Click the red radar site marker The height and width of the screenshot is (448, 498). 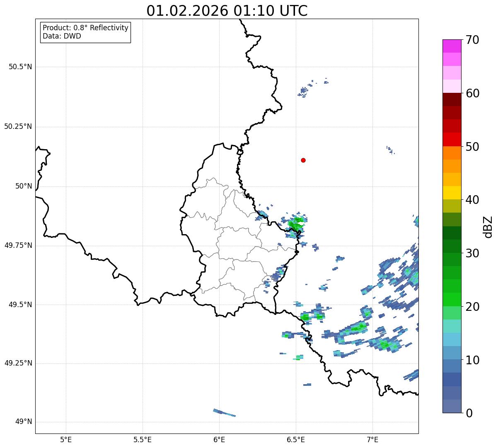pos(303,160)
